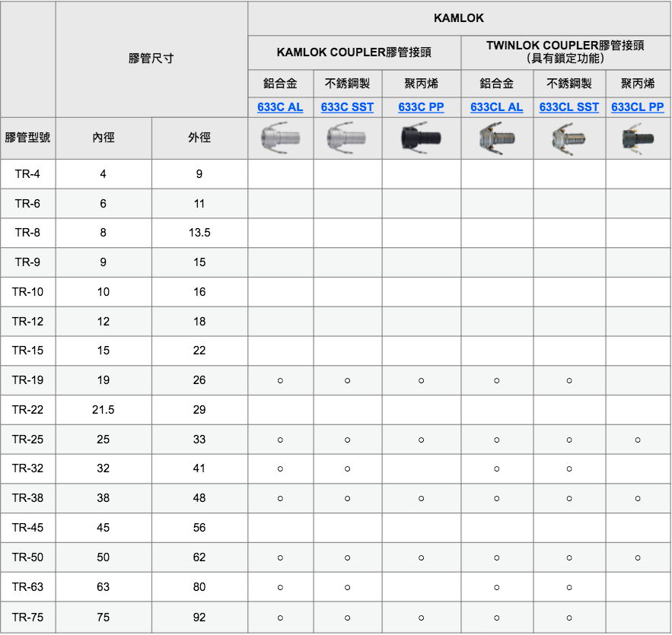
Task: Click the 鋁合金 header above 633C AL
Action: (280, 83)
